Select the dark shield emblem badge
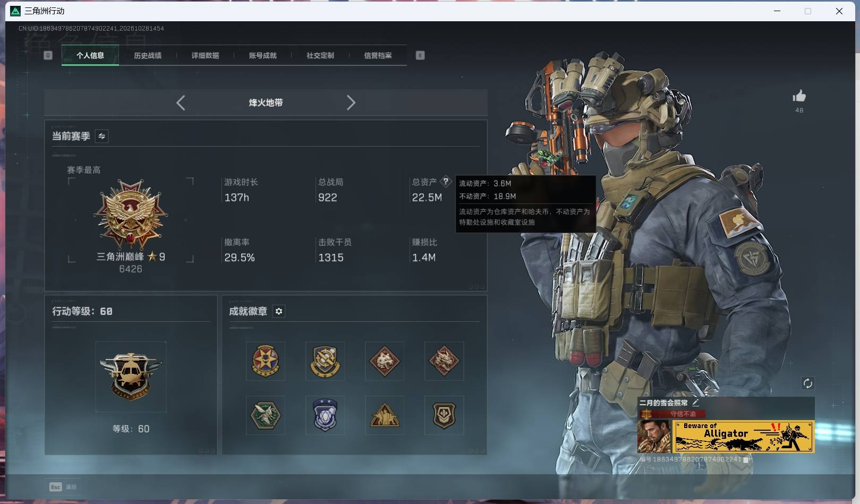 pos(444,415)
